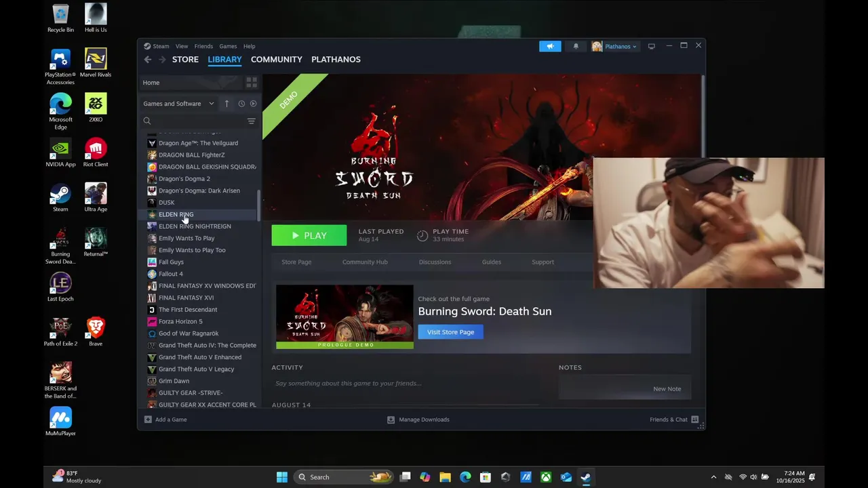
Task: Open the Burning Sword prologue demo thumbnail
Action: [344, 317]
